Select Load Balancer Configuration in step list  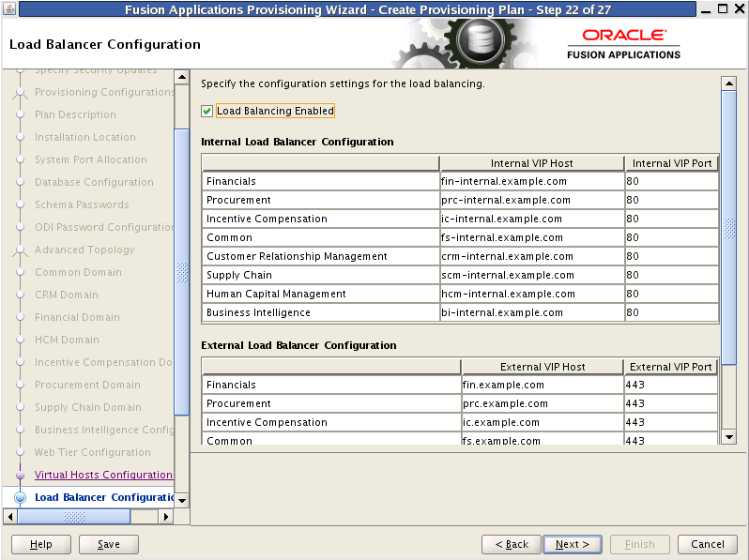[x=104, y=497]
